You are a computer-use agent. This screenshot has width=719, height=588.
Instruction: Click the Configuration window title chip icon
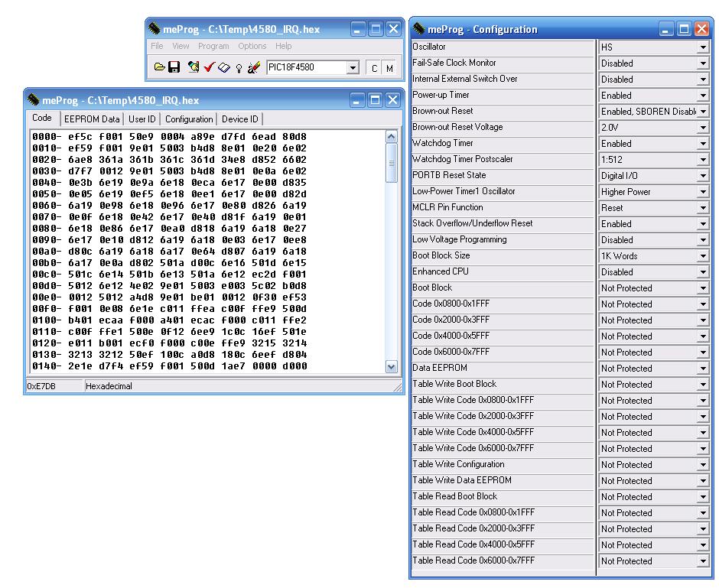click(x=418, y=28)
